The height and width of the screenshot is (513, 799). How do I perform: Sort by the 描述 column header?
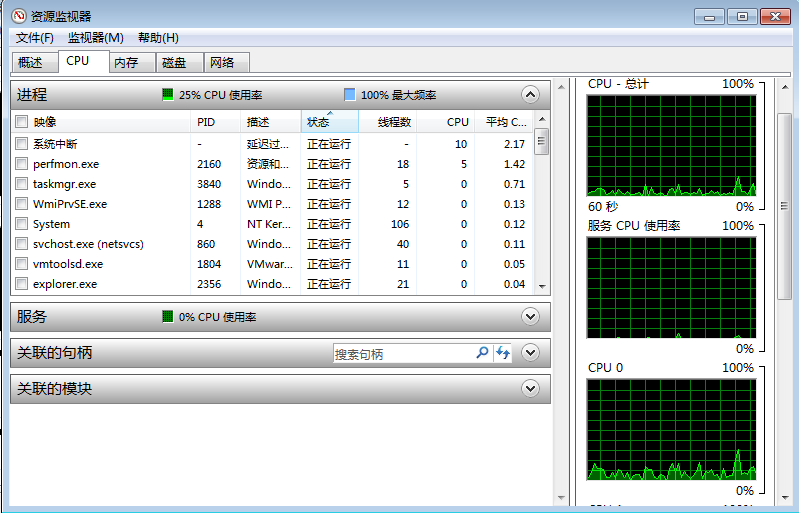271,122
